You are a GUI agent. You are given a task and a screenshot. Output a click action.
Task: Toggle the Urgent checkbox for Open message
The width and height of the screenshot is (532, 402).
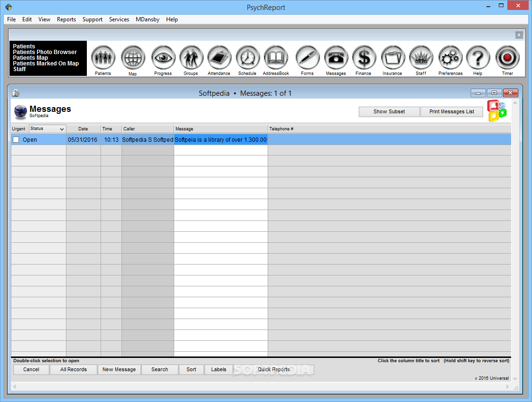(16, 140)
